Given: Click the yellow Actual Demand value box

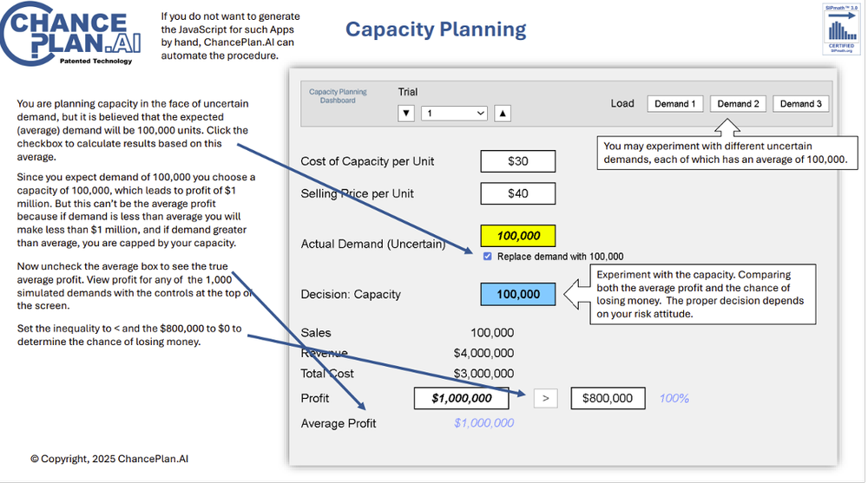Looking at the screenshot, I should 518,236.
